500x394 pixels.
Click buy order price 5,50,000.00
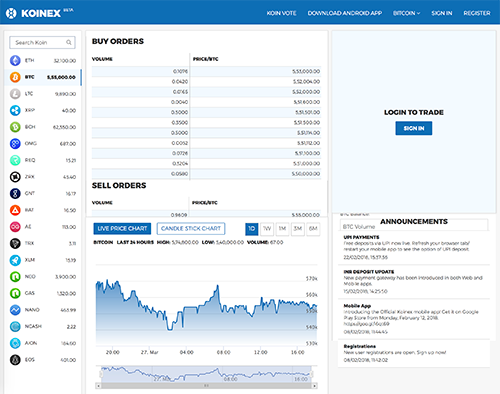tap(306, 174)
